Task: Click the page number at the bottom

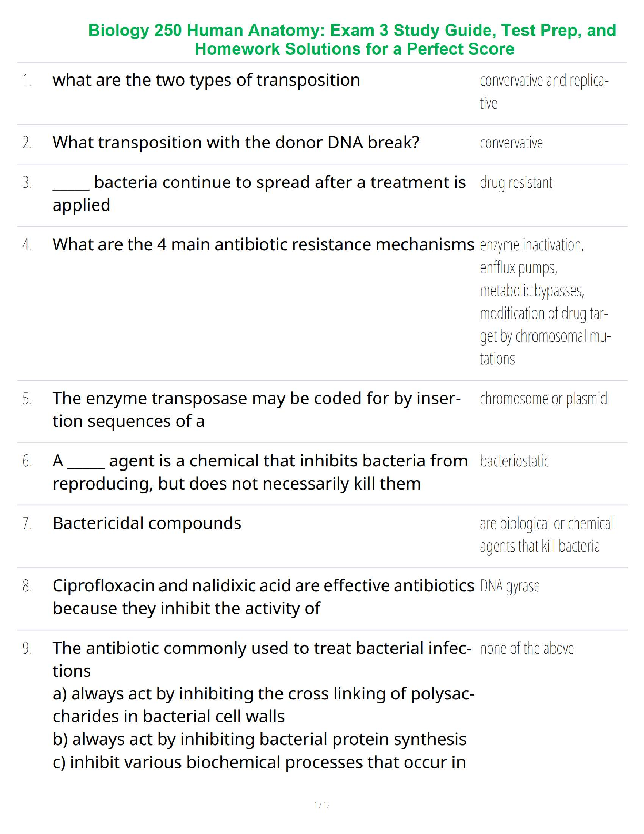Action: click(x=321, y=805)
